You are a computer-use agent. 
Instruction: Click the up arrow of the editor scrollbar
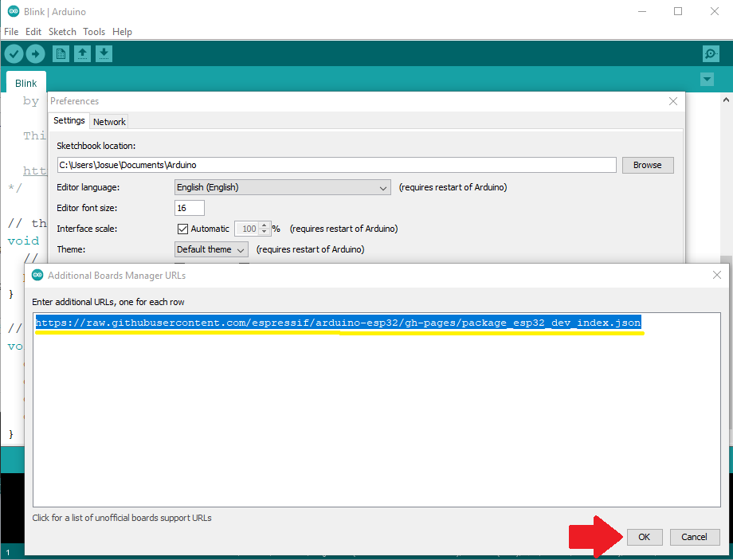tap(726, 99)
